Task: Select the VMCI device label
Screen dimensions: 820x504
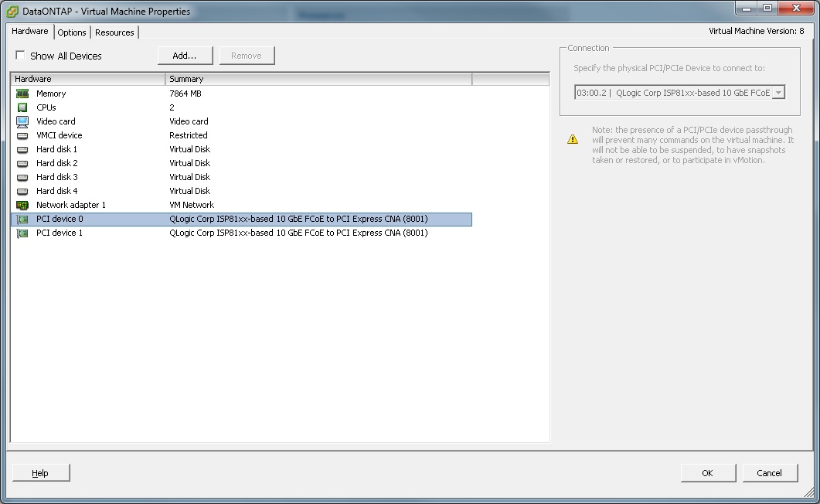Action: pyautogui.click(x=59, y=135)
